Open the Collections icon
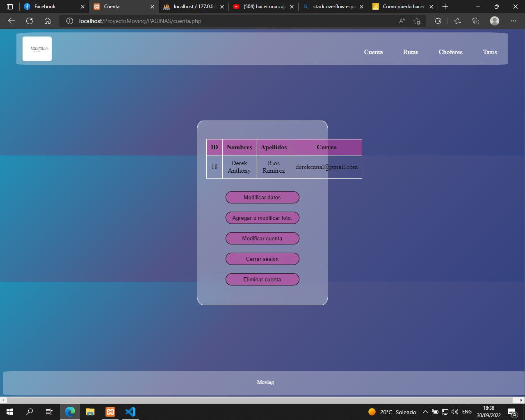 pos(476,21)
